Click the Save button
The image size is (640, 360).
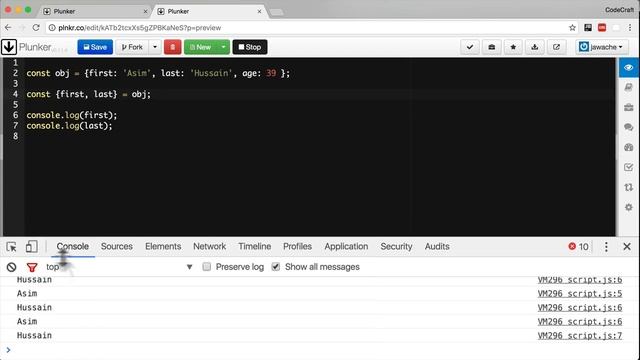(95, 47)
